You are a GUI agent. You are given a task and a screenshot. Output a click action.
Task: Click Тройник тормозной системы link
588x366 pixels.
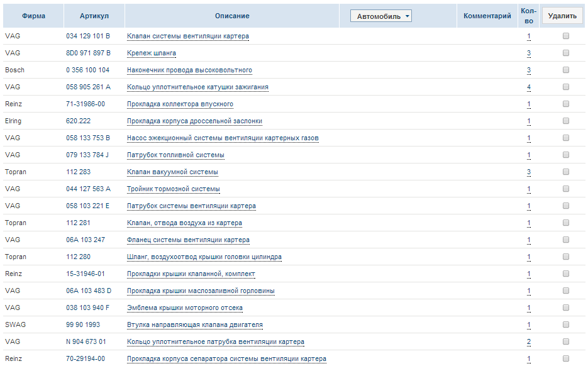pyautogui.click(x=173, y=189)
